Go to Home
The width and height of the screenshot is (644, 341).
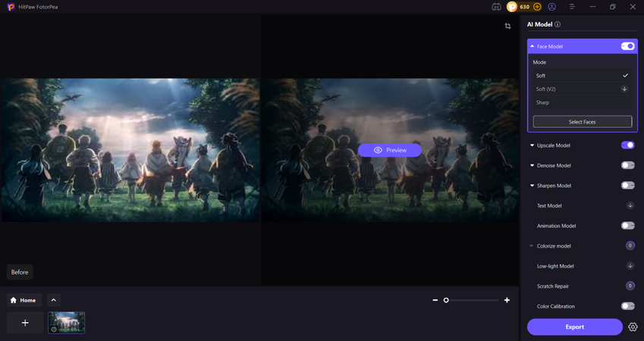(24, 300)
